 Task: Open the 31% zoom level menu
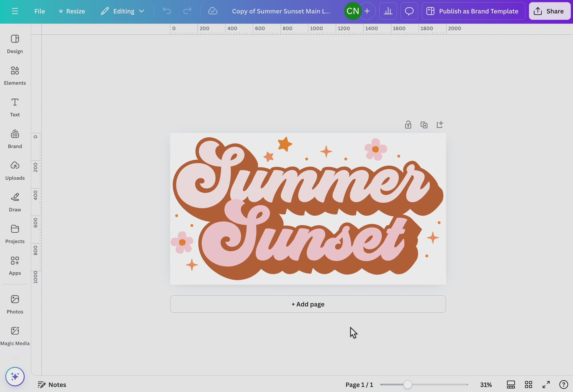tap(486, 385)
